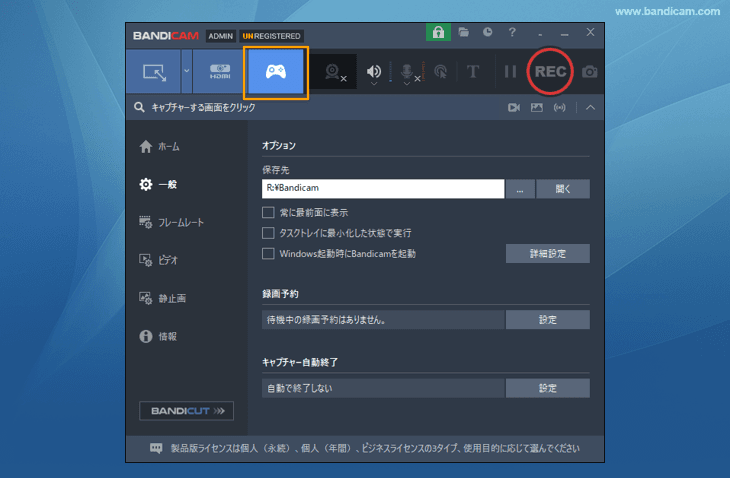Click the speech bubble icon in bottom bar
Screen dimensions: 730x478
156,448
